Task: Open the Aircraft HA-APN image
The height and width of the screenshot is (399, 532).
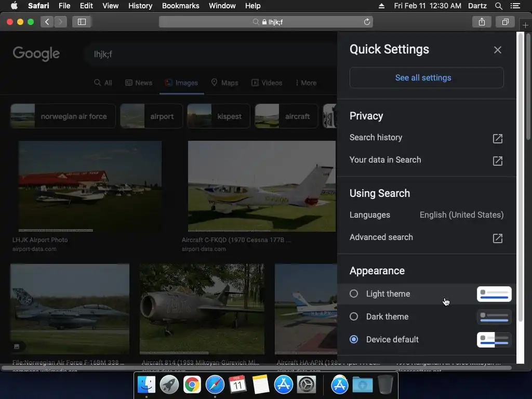Action: point(305,309)
